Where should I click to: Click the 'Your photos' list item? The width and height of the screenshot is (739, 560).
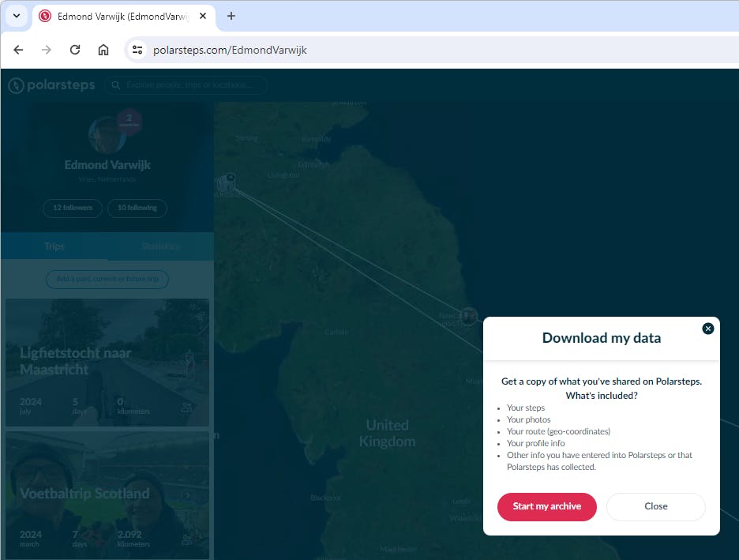click(x=528, y=419)
